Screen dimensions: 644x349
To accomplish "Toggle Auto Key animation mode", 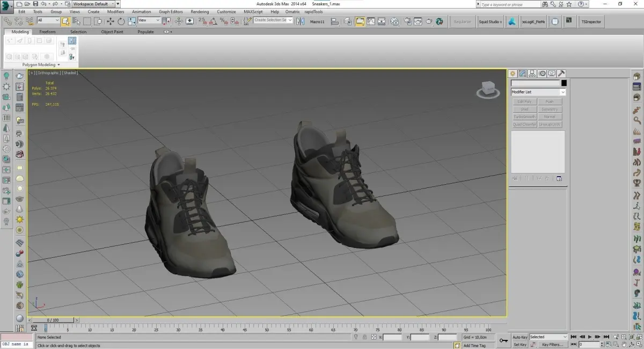I will [519, 337].
